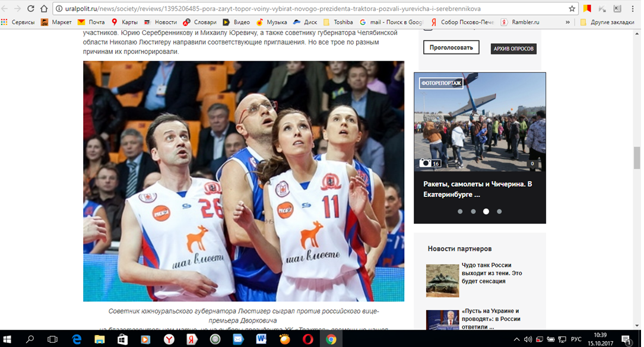
Task: Click the yellow-red flag extension icon
Action: (588, 8)
